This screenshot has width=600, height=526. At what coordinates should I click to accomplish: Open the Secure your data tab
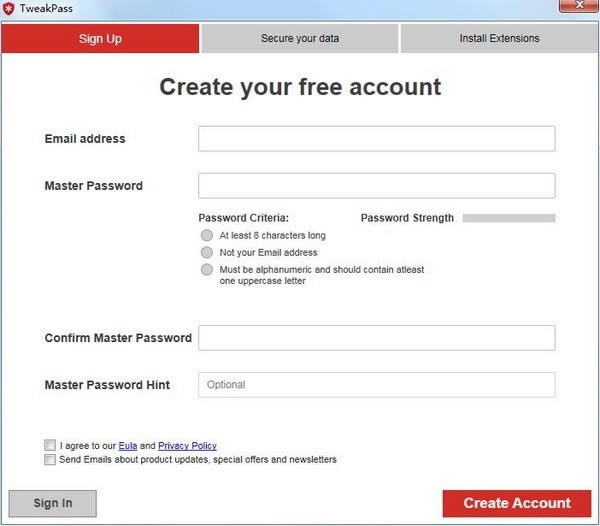click(x=300, y=39)
